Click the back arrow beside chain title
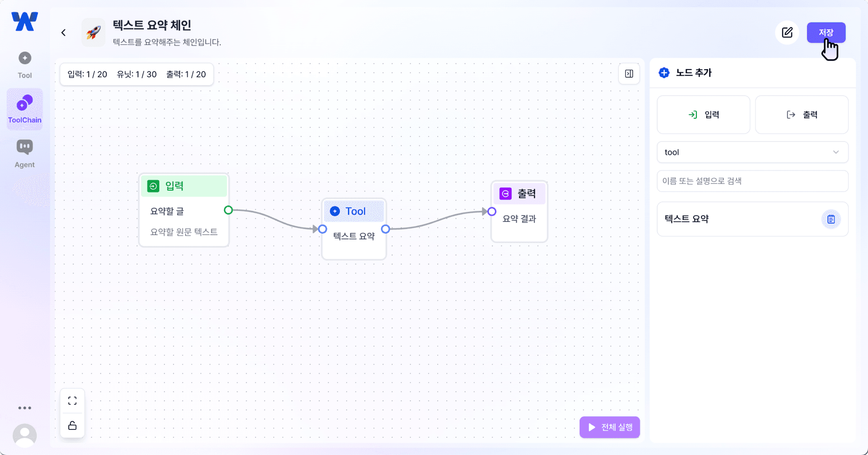This screenshot has height=455, width=868. point(63,33)
